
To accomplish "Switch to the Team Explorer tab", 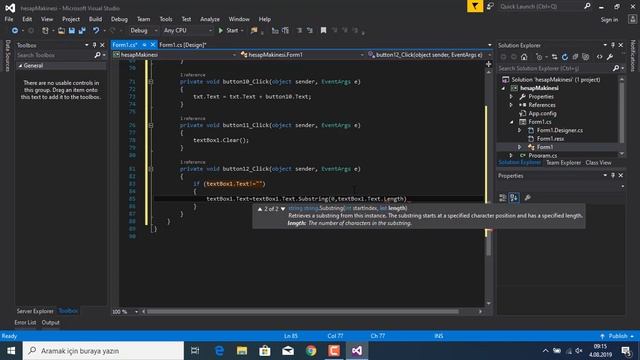I will tap(563, 162).
